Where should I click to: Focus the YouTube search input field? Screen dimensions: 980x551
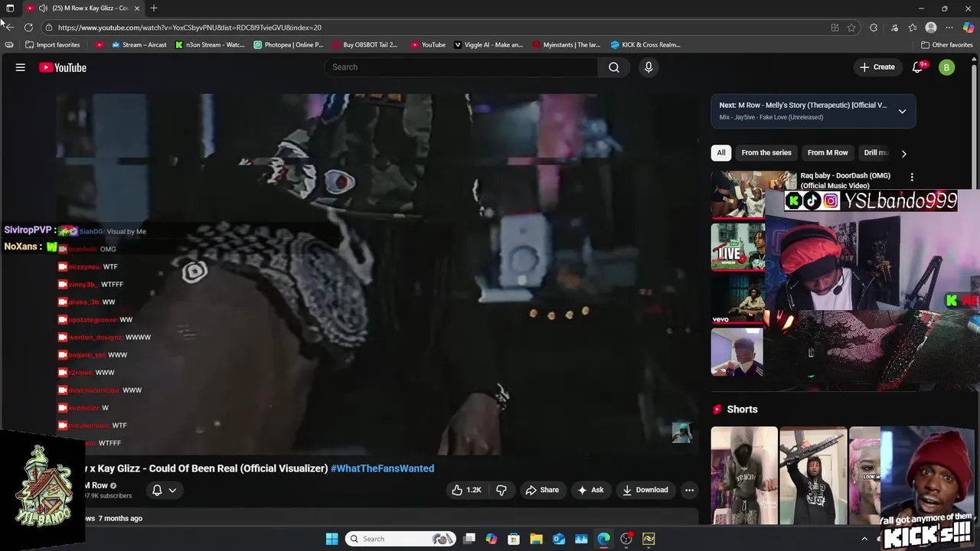[461, 67]
